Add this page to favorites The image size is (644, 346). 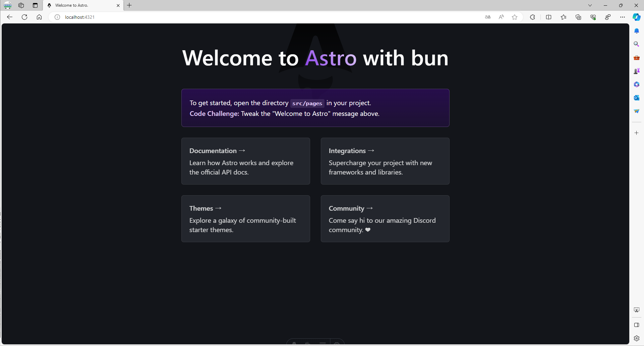click(x=515, y=17)
